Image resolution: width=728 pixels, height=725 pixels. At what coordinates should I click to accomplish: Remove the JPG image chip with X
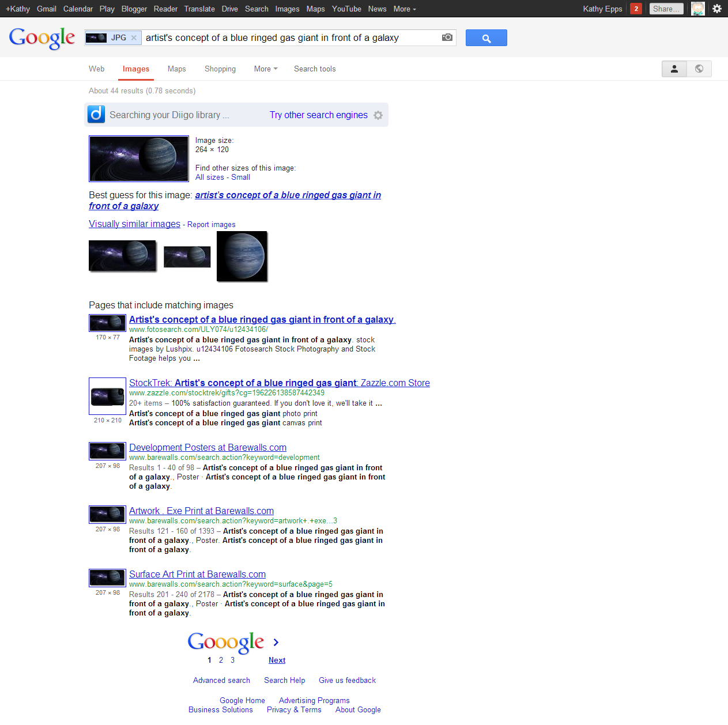coord(134,38)
